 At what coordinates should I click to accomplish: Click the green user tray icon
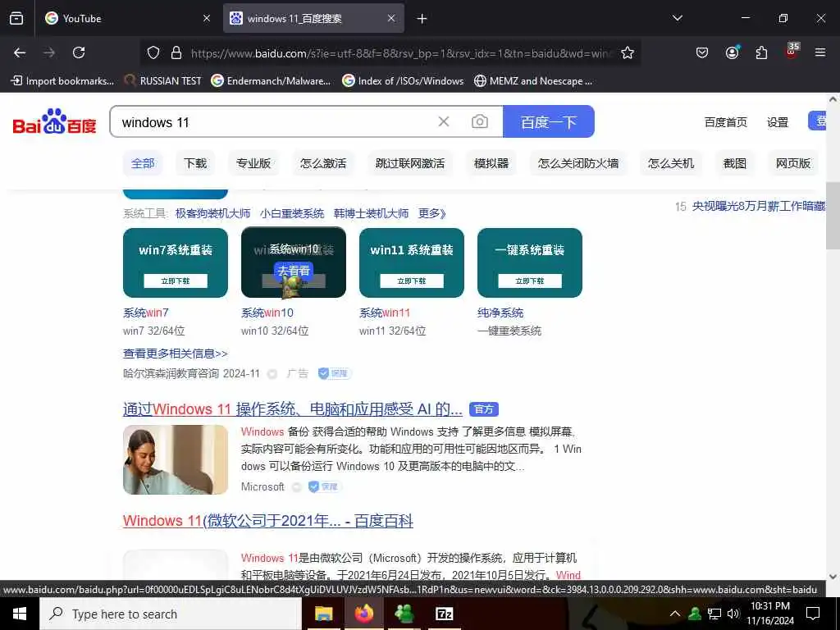pos(695,614)
